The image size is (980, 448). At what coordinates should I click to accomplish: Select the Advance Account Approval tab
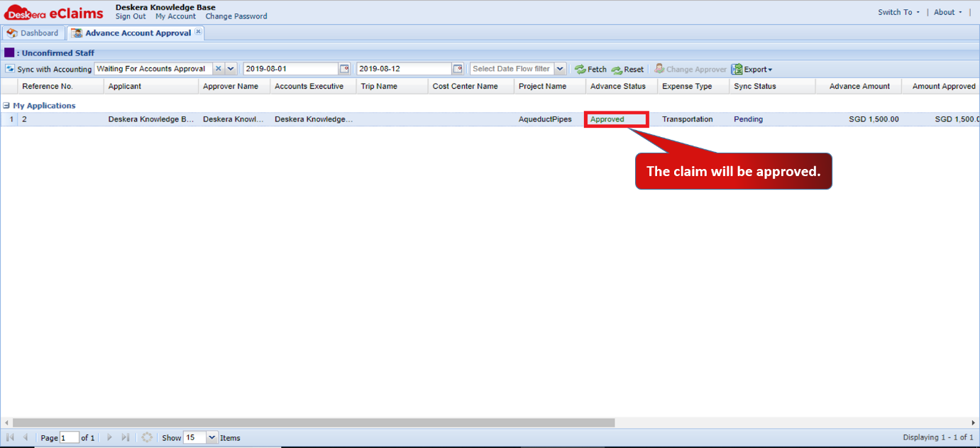click(x=136, y=33)
